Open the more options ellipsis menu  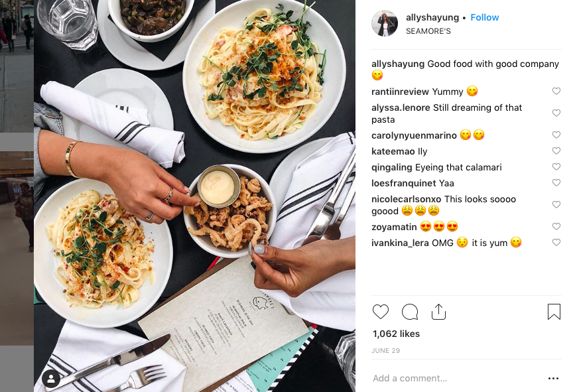tap(553, 379)
